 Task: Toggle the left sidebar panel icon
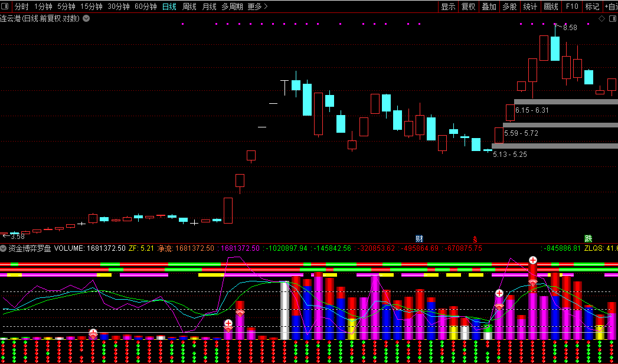pyautogui.click(x=5, y=6)
